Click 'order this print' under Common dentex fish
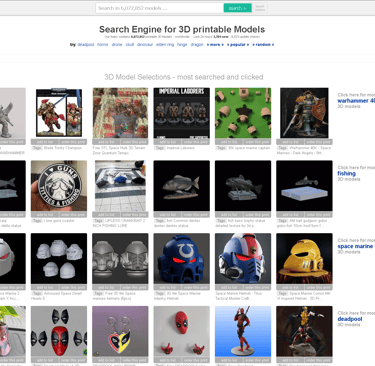375x366 pixels. click(x=196, y=215)
